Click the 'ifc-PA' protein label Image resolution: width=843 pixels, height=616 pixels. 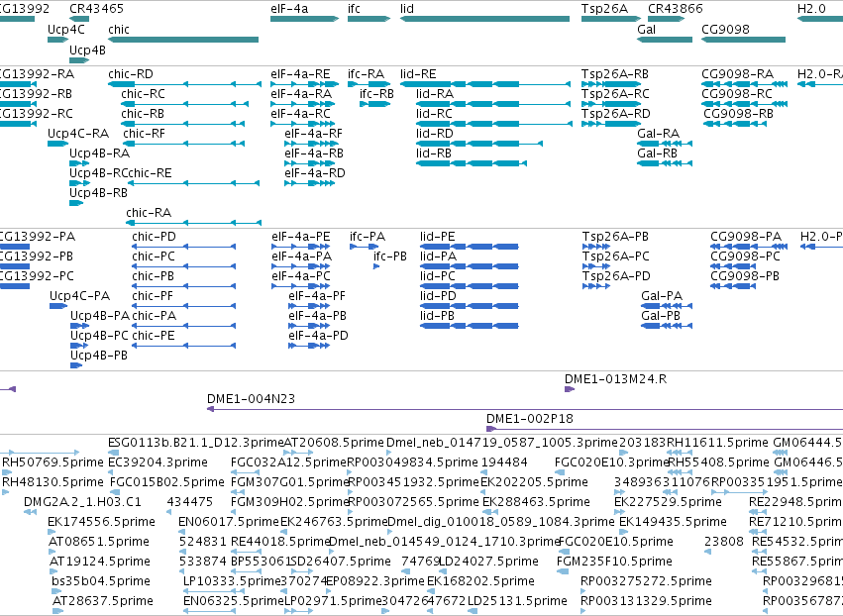pyautogui.click(x=368, y=237)
